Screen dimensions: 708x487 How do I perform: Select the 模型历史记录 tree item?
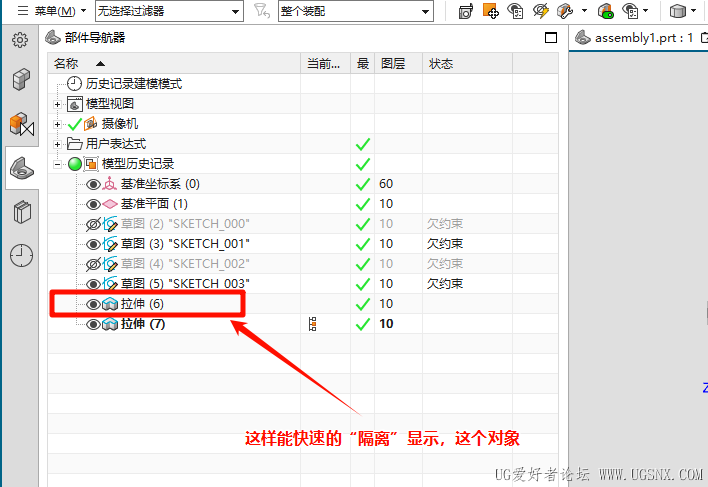pyautogui.click(x=138, y=164)
